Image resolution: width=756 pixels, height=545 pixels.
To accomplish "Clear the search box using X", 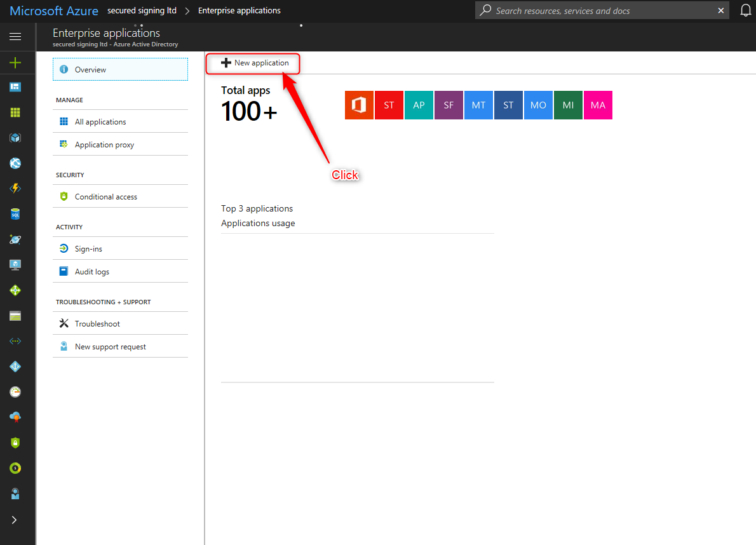I will (x=721, y=11).
